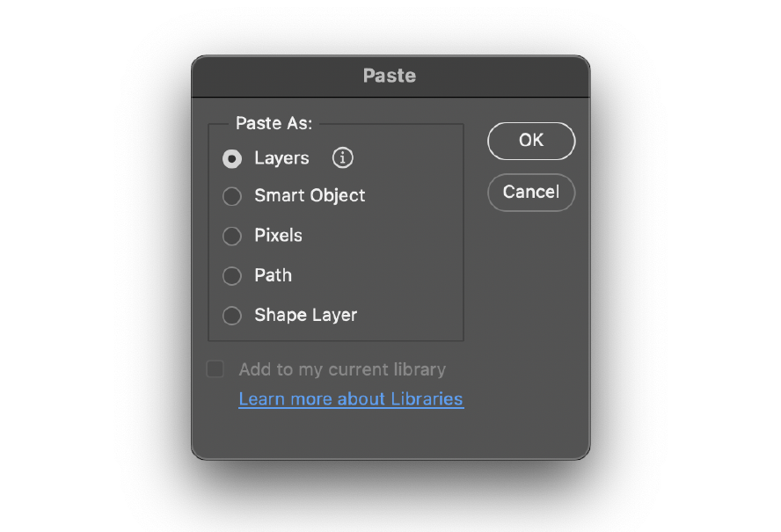Select the Layers radio button
The width and height of the screenshot is (781, 532).
[x=232, y=159]
